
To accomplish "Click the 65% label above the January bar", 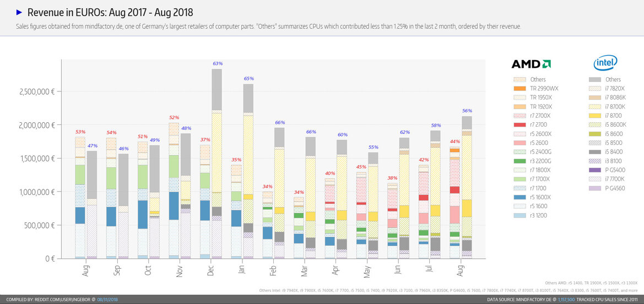I will point(249,78).
